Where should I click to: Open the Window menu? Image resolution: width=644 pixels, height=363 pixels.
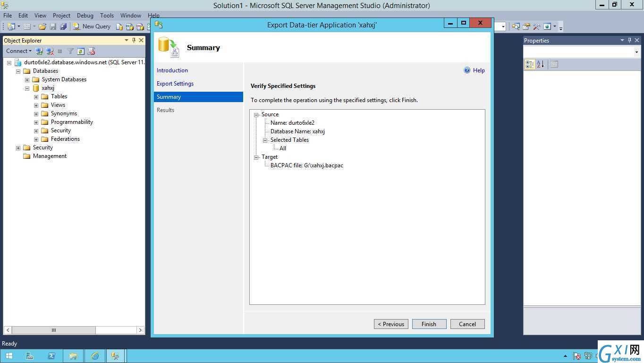[x=131, y=16]
